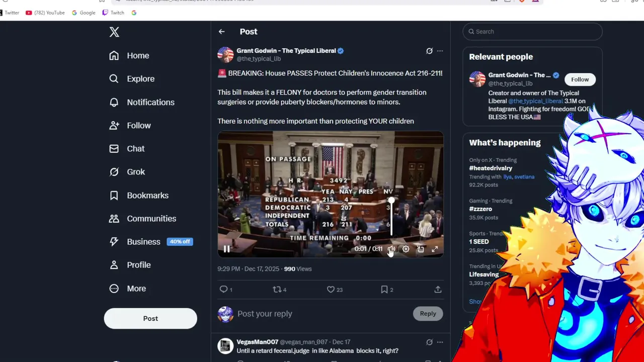Repost the post with 4 reposts
Screen dimensions: 644x362
click(x=279, y=290)
